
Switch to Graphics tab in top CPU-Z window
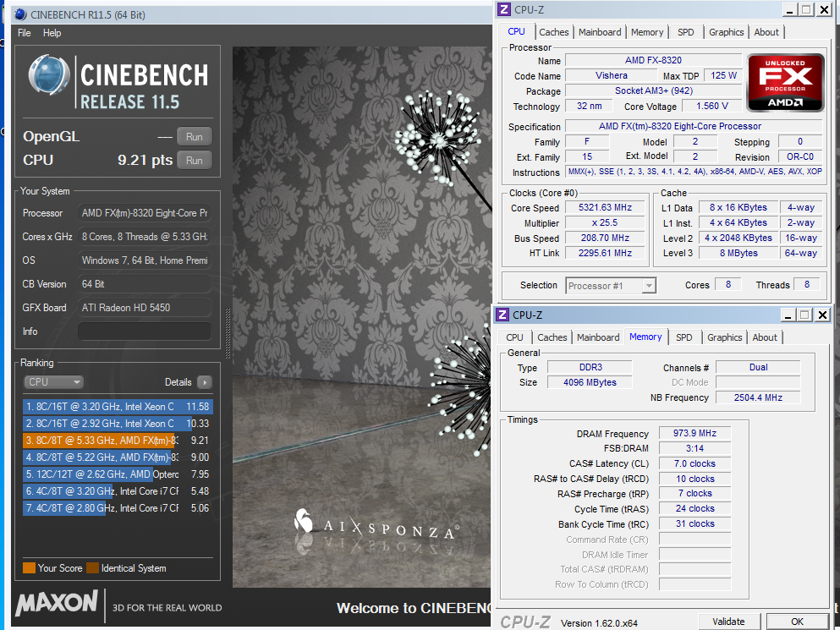click(x=727, y=32)
